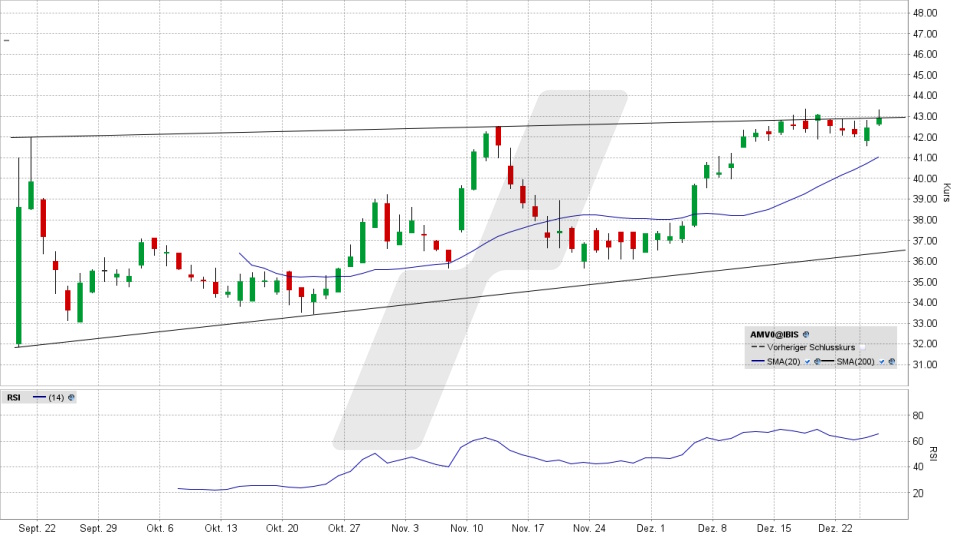Open SMA(200) settings gear icon
This screenshot has width=960, height=540.
(892, 362)
